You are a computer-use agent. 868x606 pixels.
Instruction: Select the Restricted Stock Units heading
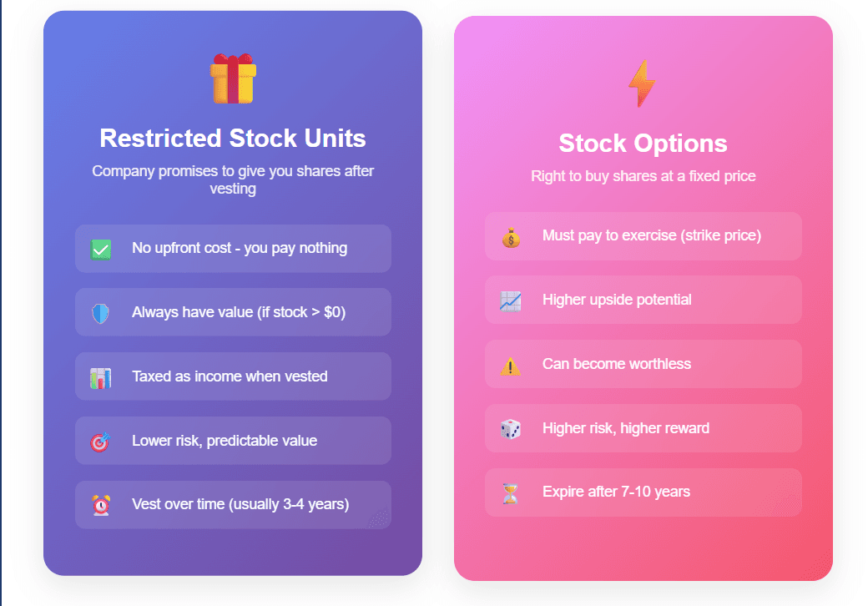pyautogui.click(x=233, y=138)
